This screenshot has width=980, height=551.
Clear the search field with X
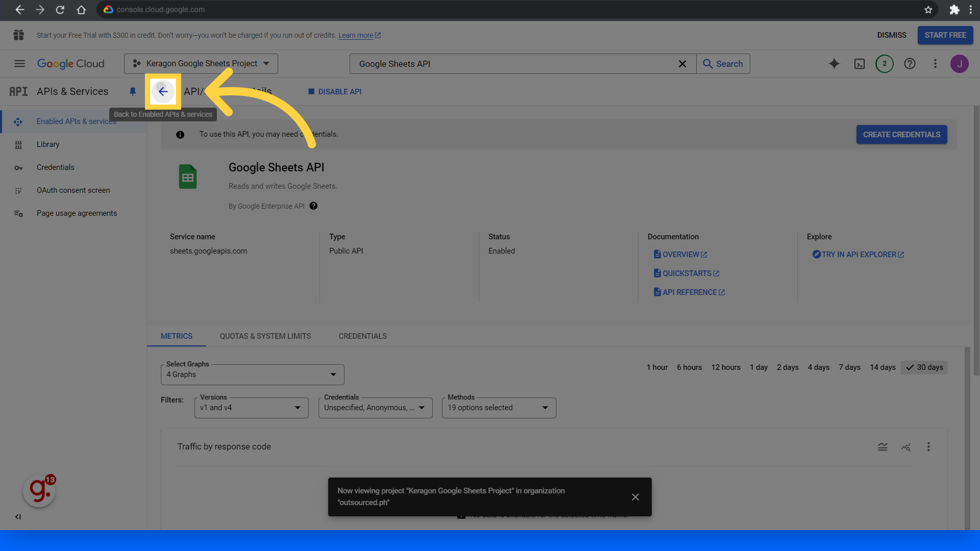point(682,64)
